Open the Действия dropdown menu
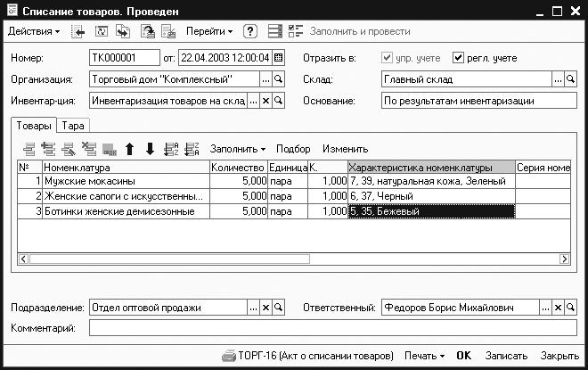This screenshot has height=370, width=588. click(34, 31)
